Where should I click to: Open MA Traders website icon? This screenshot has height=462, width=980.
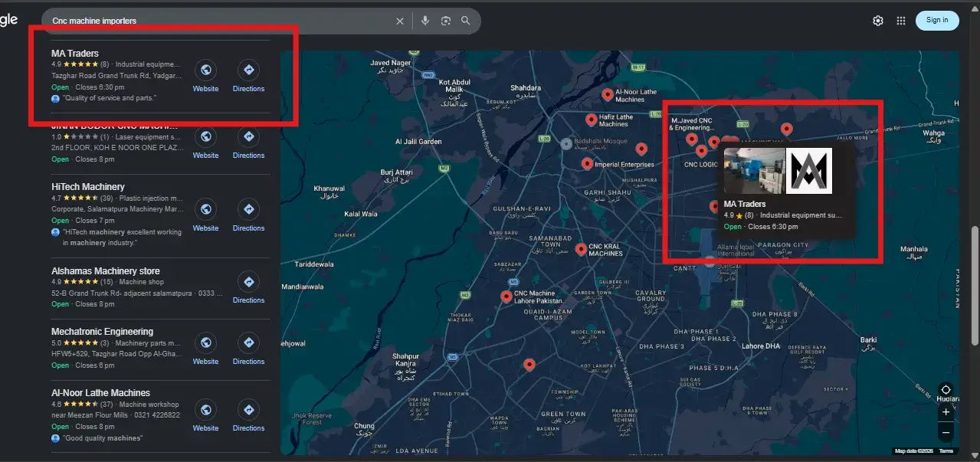tap(205, 70)
